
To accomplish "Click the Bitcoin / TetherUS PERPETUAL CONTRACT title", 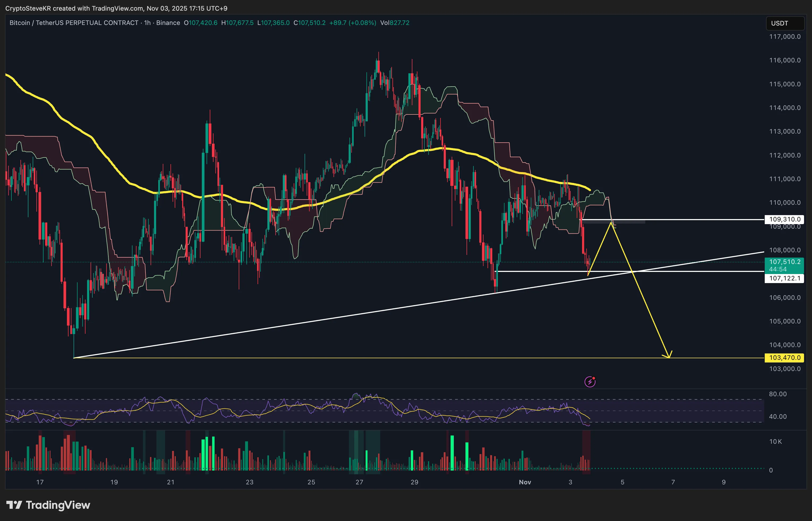I will tap(74, 23).
